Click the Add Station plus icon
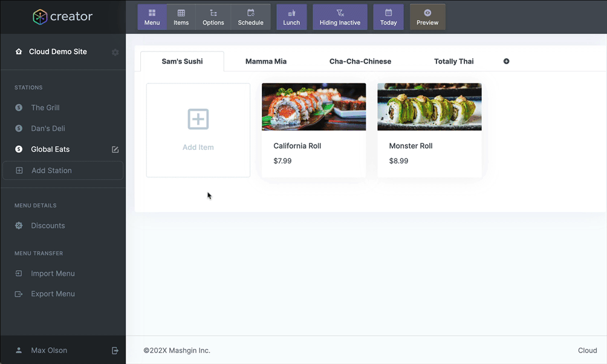This screenshot has height=364, width=607. [x=19, y=171]
